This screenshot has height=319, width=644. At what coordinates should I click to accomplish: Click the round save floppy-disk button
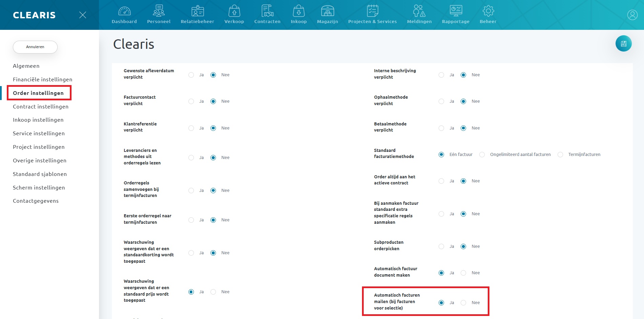(623, 43)
